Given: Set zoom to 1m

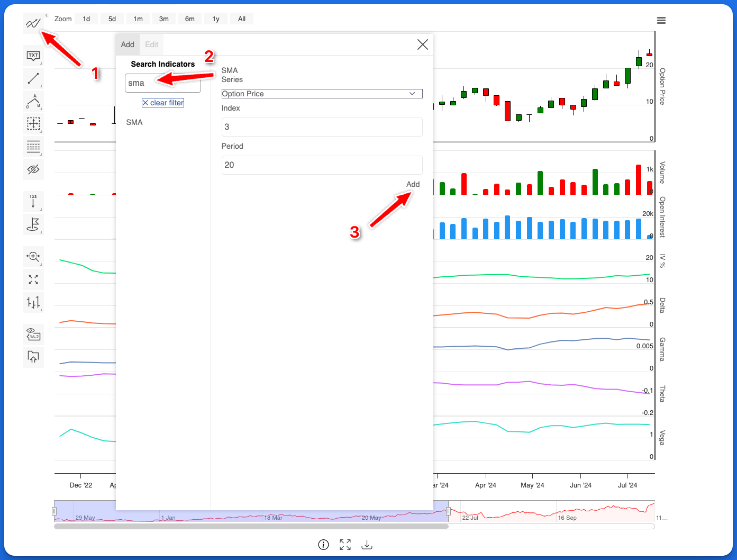Looking at the screenshot, I should click(138, 19).
